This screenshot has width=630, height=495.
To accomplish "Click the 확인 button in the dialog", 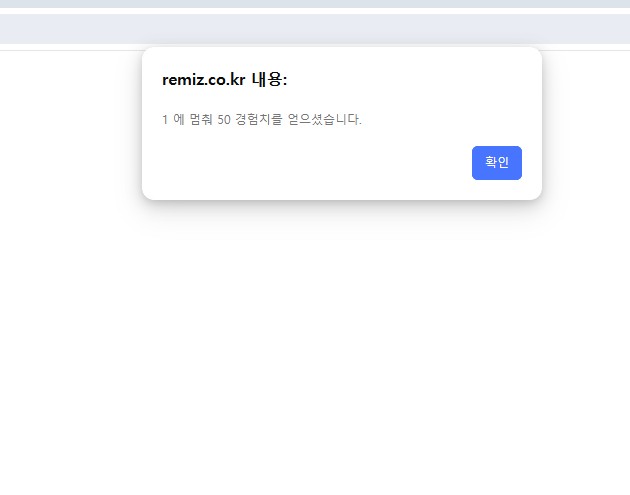I will click(x=497, y=163).
